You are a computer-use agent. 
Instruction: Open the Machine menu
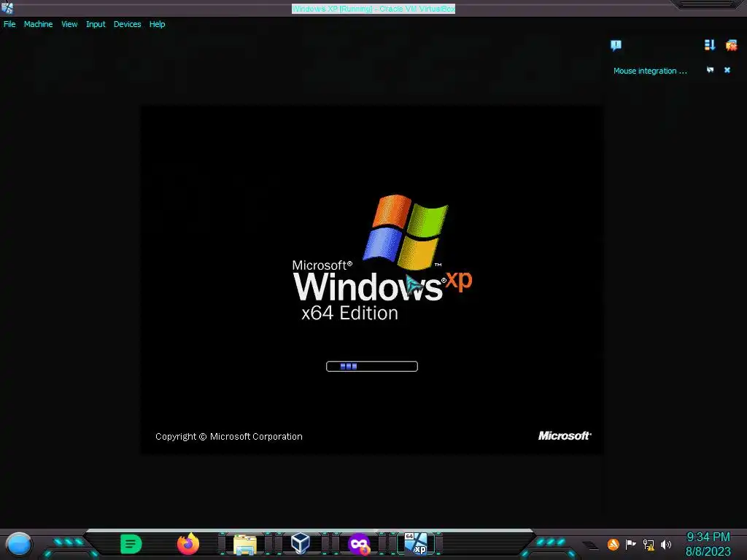pyautogui.click(x=38, y=24)
